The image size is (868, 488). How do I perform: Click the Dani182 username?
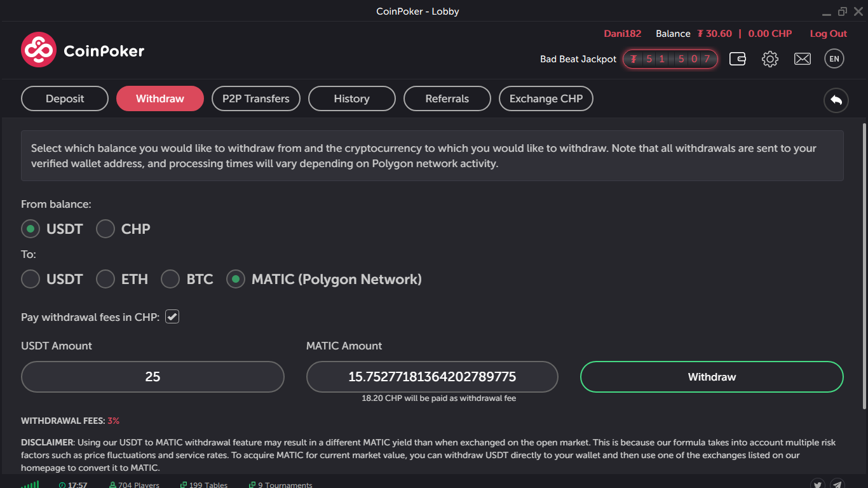[623, 34]
